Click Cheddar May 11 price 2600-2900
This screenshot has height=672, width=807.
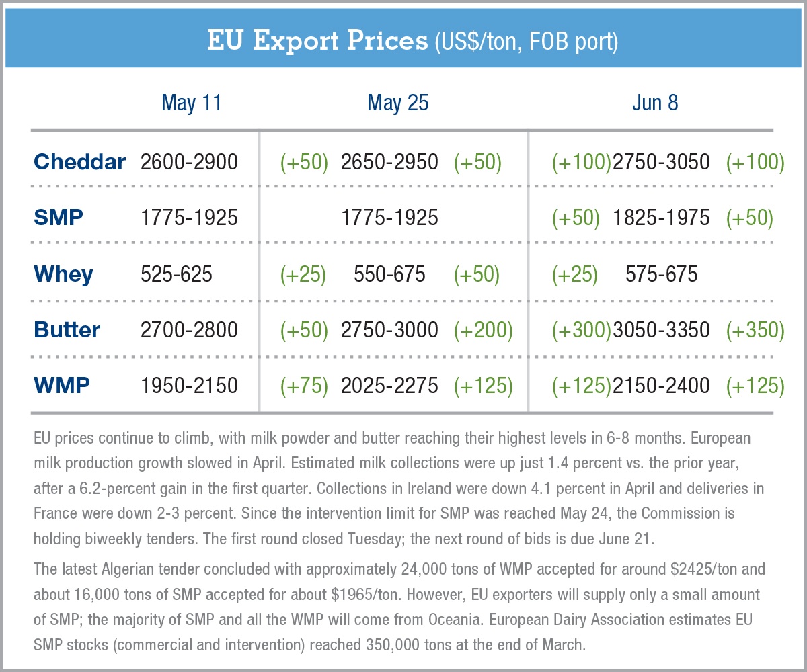point(189,161)
